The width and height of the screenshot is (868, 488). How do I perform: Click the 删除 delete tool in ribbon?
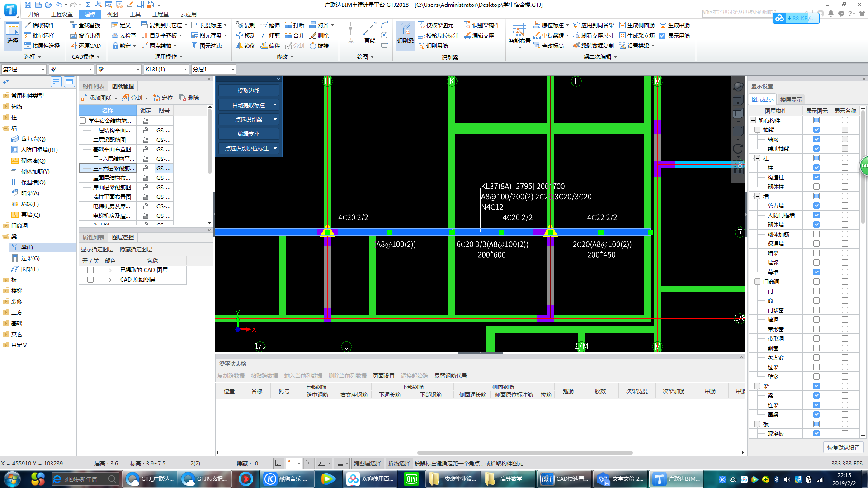(319, 35)
